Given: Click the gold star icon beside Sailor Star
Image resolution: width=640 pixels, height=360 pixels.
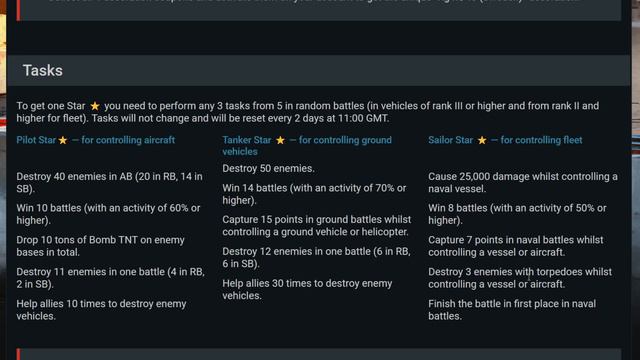Looking at the screenshot, I should (x=482, y=140).
